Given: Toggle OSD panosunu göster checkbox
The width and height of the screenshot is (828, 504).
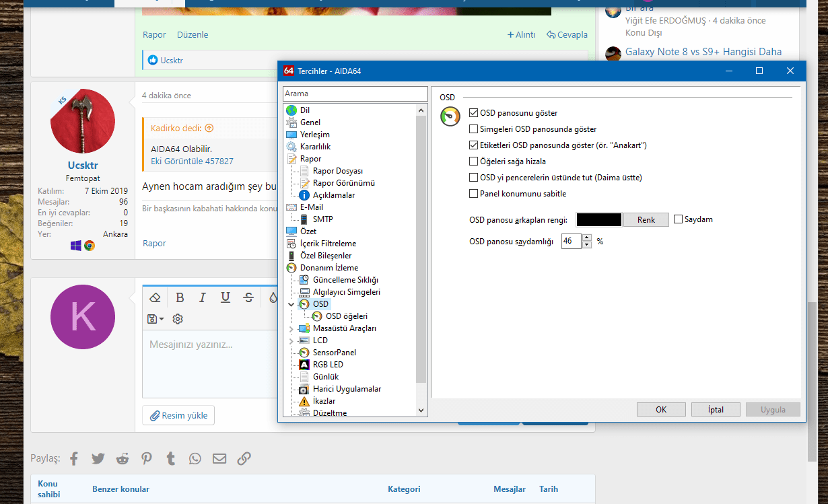Looking at the screenshot, I should click(473, 113).
